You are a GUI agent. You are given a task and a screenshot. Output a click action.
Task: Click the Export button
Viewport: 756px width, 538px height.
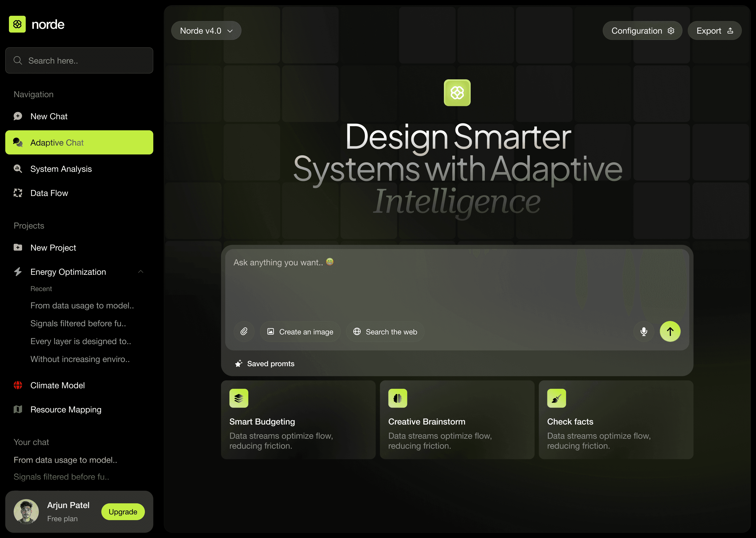click(x=714, y=31)
